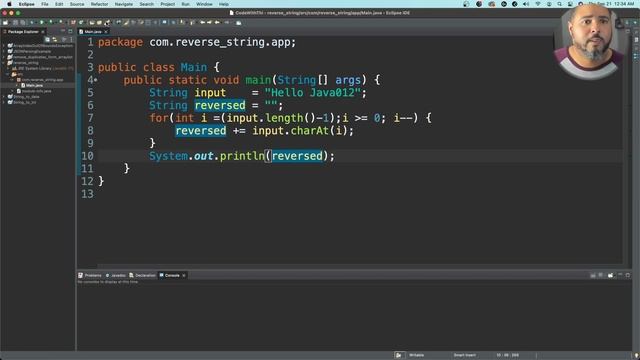Viewport: 640px width, 360px height.
Task: Click the word 'println' on line 10
Action: tap(242, 156)
